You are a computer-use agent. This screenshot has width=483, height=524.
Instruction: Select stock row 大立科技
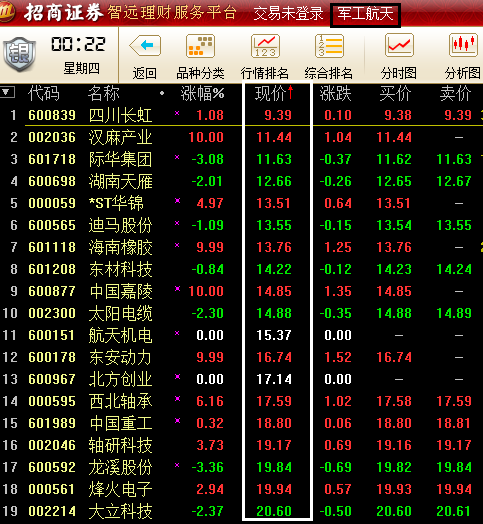pos(241,511)
